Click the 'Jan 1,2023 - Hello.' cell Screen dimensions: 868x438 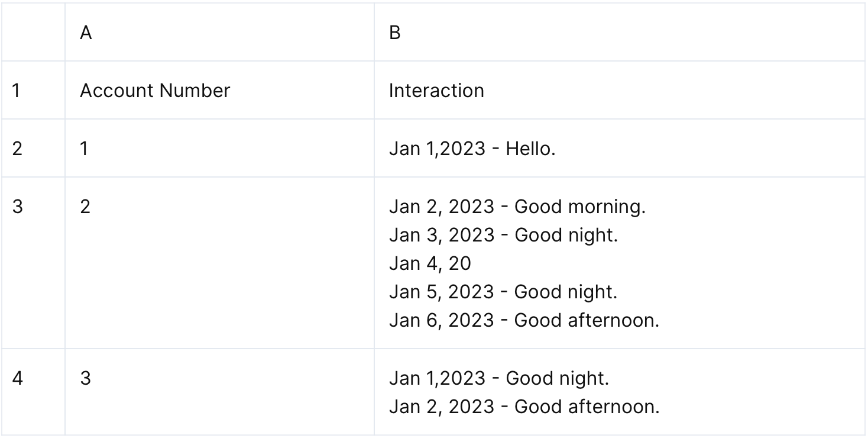(x=472, y=149)
